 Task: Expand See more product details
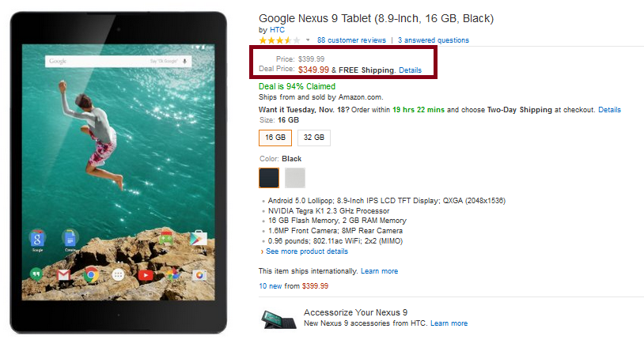click(306, 251)
